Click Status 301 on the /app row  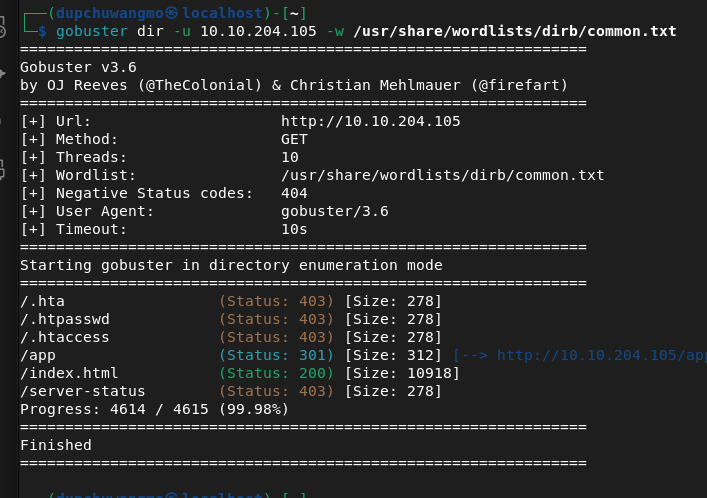pyautogui.click(x=276, y=355)
